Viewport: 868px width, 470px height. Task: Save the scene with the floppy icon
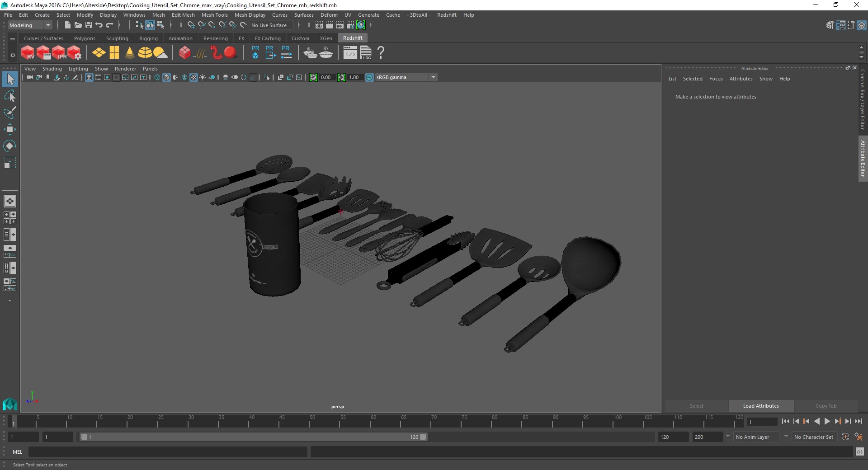click(x=89, y=25)
